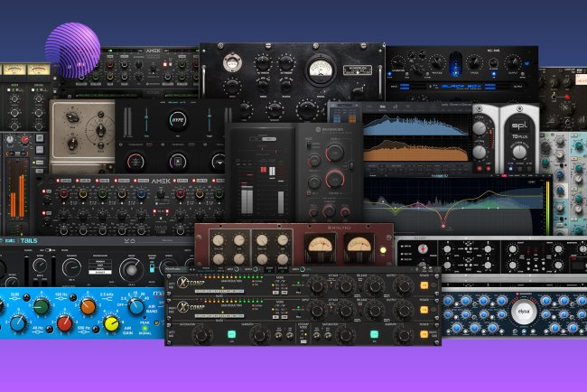587x392 pixels.
Task: Toggle power button on top X-Comp unit
Action: coord(424,285)
